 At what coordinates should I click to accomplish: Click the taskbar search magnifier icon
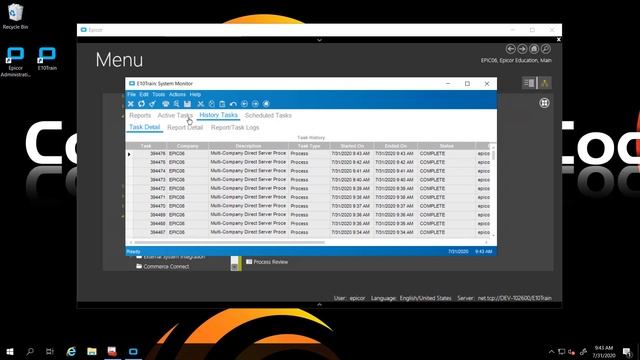coord(30,351)
